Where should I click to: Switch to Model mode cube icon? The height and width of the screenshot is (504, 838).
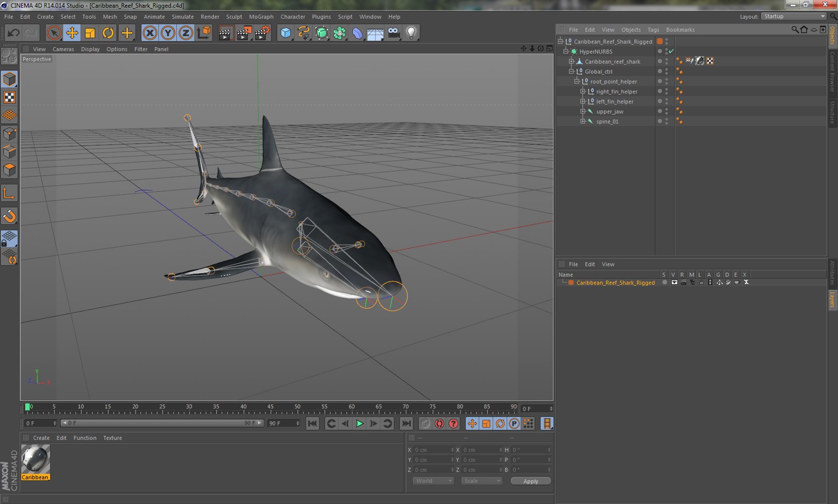point(9,79)
